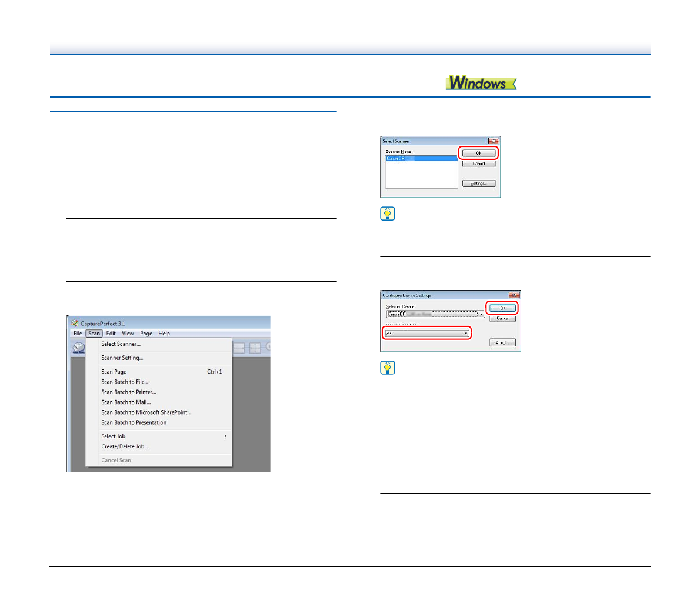Click the scanner icon in CapturePerfect toolbar
This screenshot has width=700, height=600.
point(78,348)
